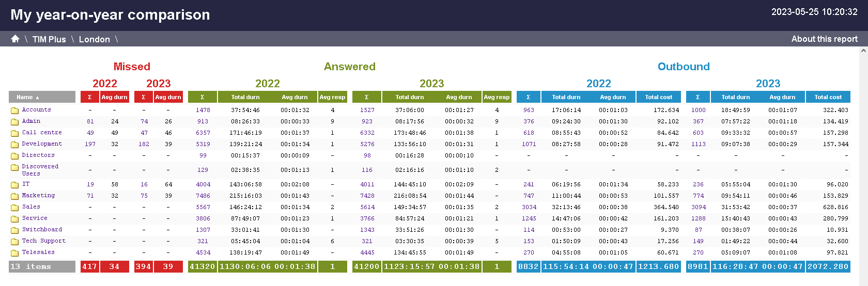
Task: Open the Tech Support group link
Action: point(43,241)
